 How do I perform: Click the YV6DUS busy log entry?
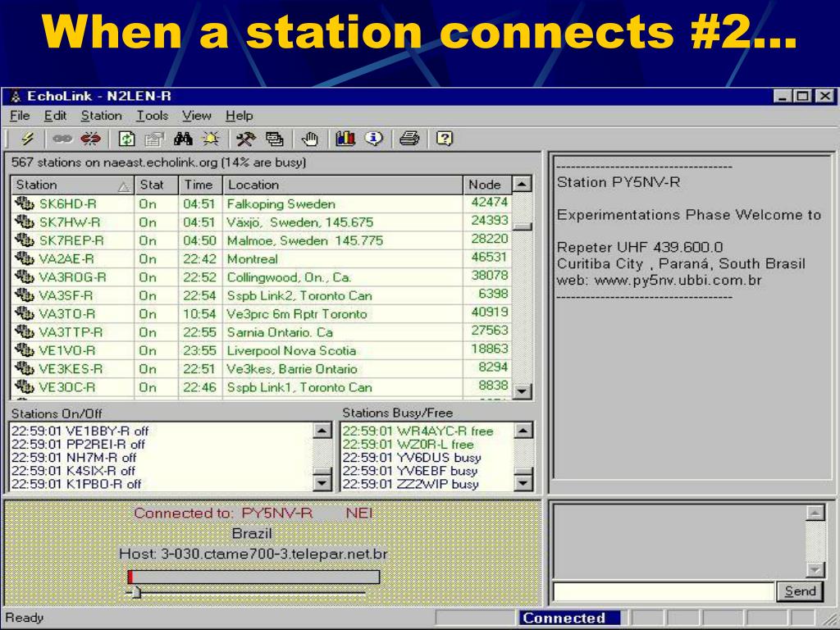pos(412,458)
